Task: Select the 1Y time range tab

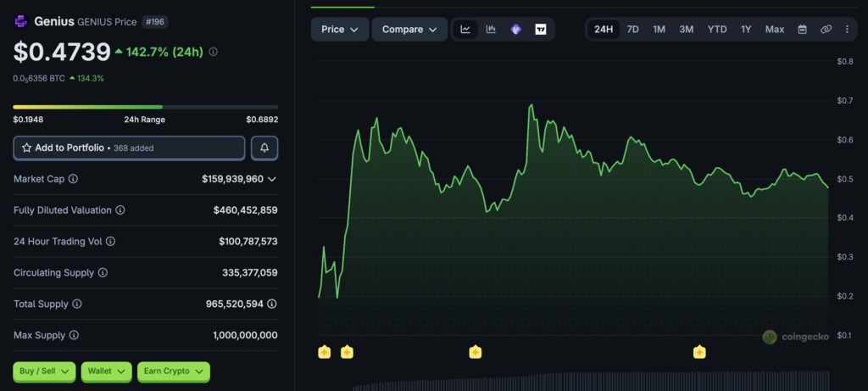Action: pos(746,29)
